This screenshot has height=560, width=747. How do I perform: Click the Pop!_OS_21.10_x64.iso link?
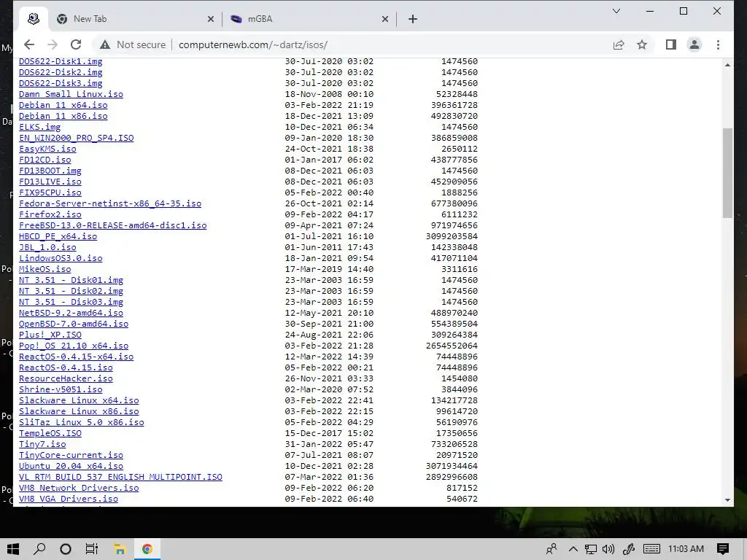pyautogui.click(x=74, y=346)
